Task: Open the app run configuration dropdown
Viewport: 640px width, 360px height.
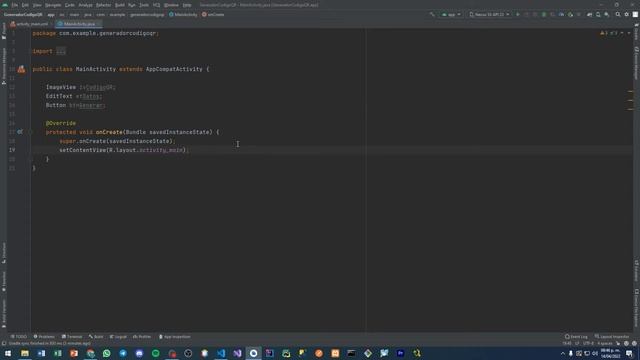Action: click(451, 15)
